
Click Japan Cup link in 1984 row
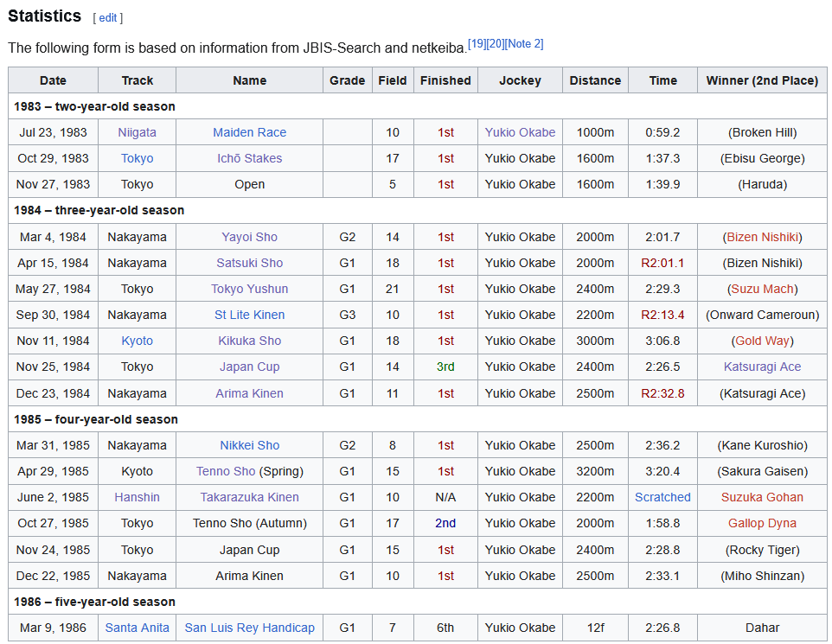249,367
